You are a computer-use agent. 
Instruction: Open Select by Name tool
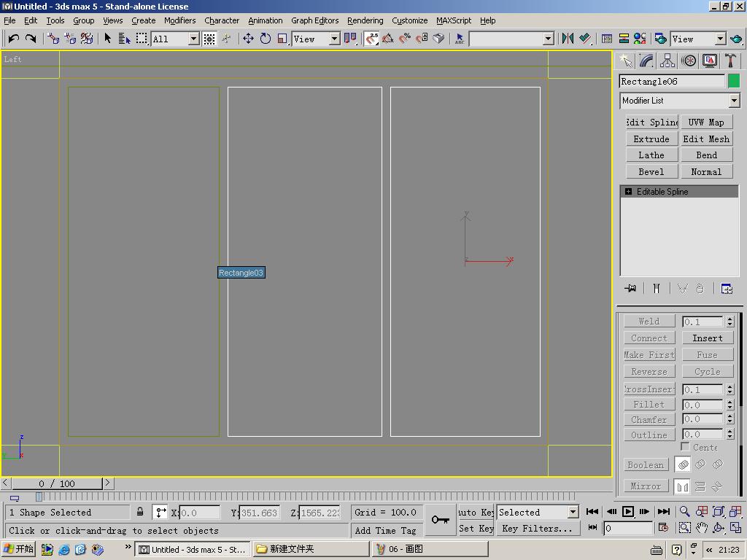click(124, 39)
